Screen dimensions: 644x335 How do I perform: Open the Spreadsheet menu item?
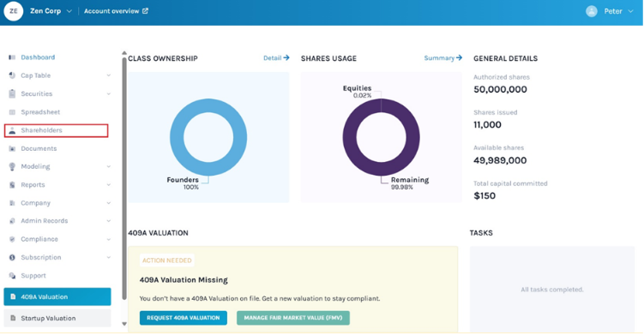[40, 112]
